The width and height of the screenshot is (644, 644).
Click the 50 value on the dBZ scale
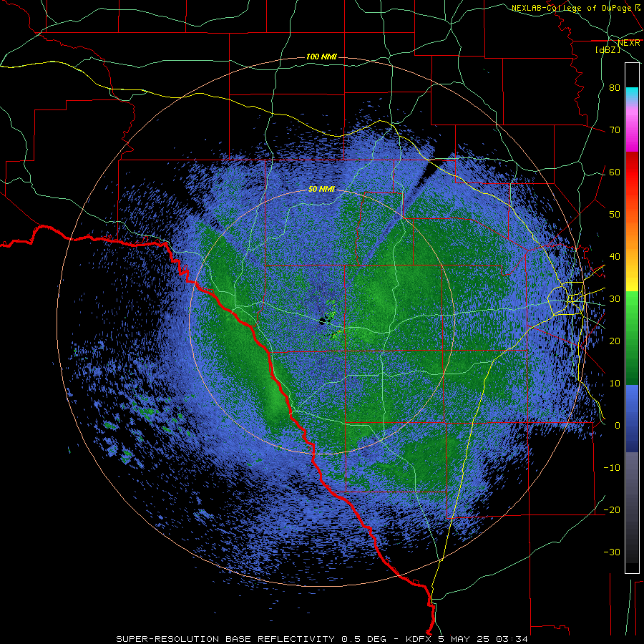click(x=615, y=215)
